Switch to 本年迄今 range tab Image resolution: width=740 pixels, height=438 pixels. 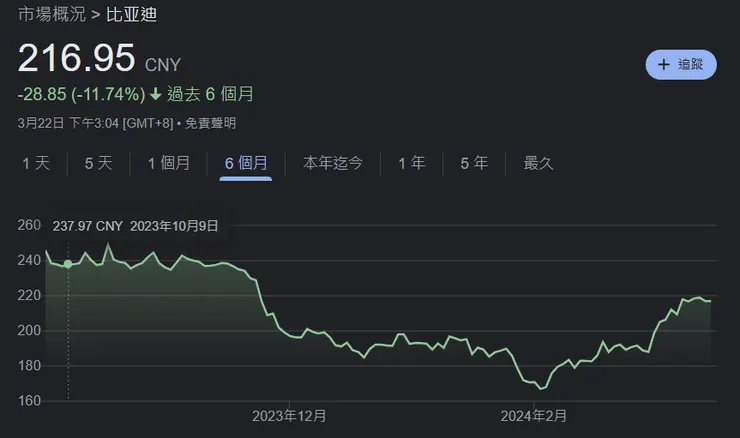333,163
